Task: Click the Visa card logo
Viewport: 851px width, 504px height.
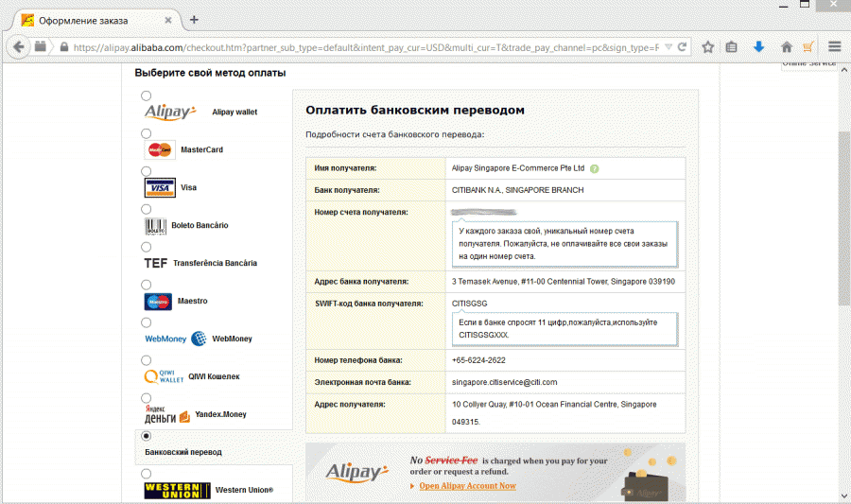Action: (160, 188)
